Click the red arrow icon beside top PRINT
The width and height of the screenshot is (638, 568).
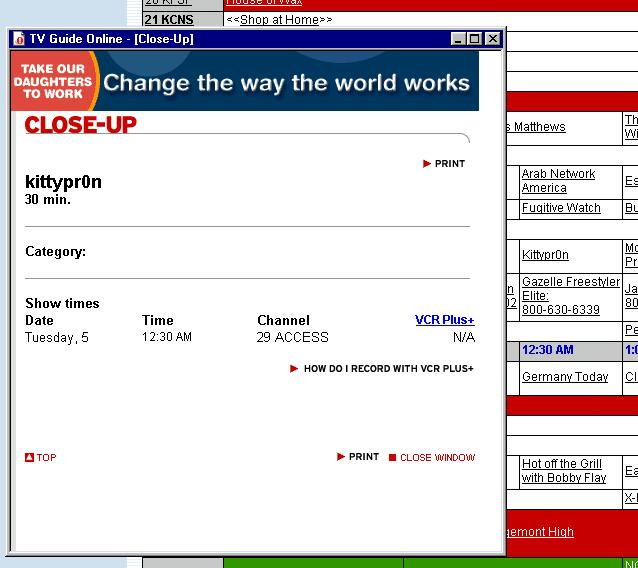(x=427, y=164)
